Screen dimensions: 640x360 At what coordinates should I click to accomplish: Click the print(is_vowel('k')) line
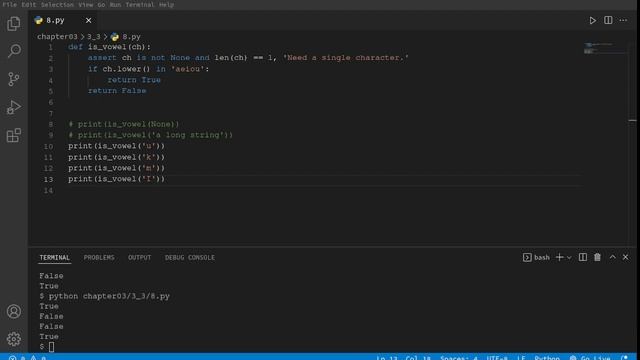[x=116, y=157]
